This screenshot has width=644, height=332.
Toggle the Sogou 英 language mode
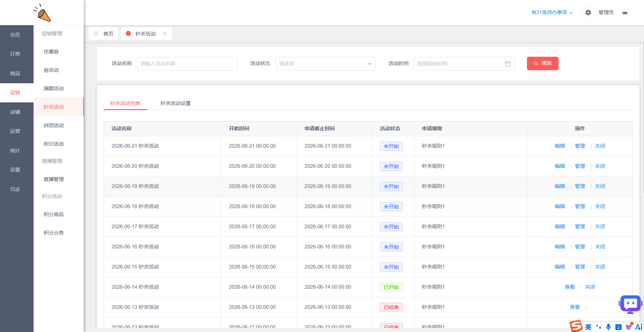coord(588,327)
